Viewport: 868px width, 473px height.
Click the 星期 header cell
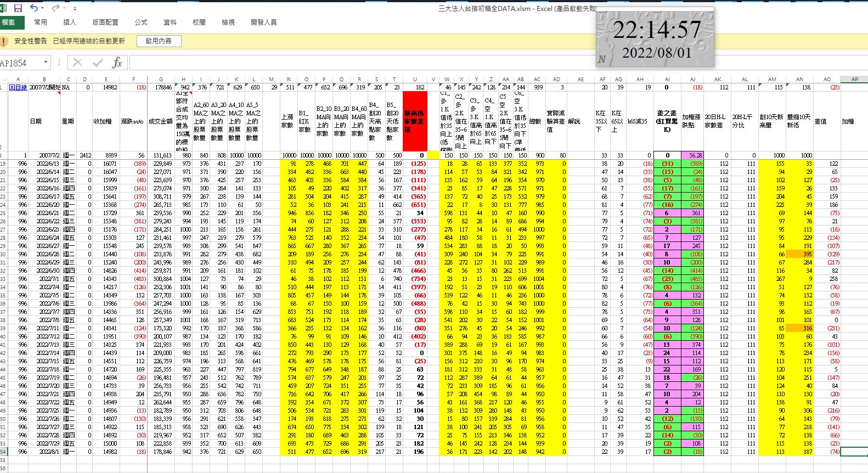pos(69,121)
